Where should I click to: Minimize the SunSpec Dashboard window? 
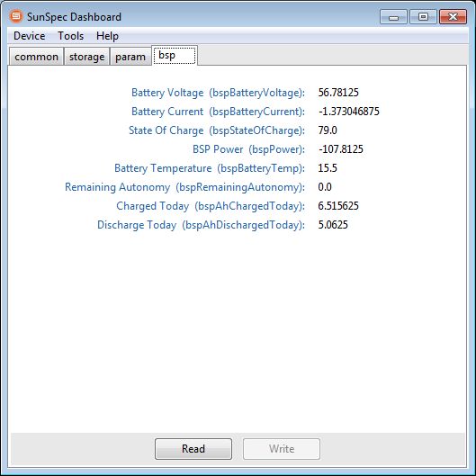tap(393, 17)
